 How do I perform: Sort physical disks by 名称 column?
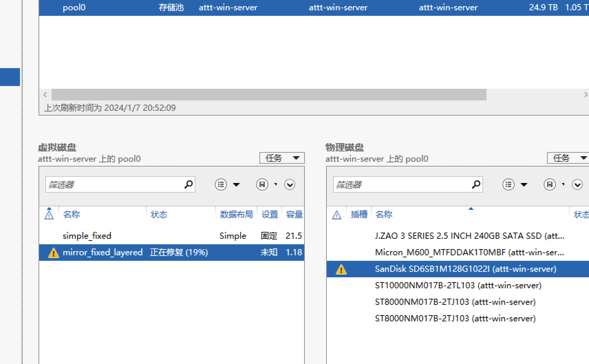[384, 214]
